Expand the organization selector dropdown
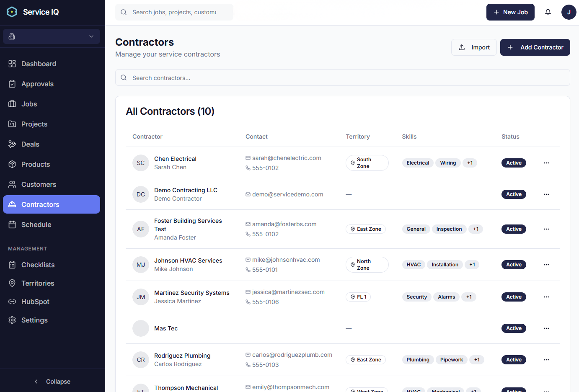The height and width of the screenshot is (392, 579). [52, 36]
